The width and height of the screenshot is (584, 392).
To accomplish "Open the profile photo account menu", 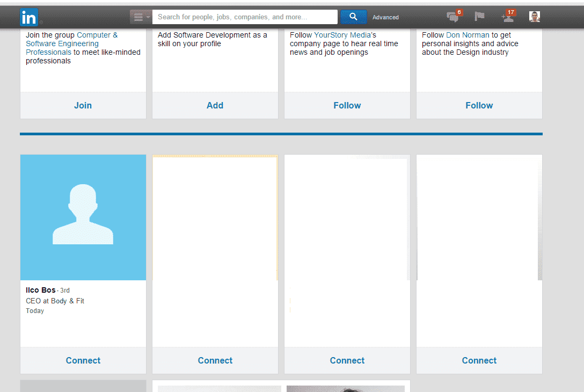I will (535, 17).
